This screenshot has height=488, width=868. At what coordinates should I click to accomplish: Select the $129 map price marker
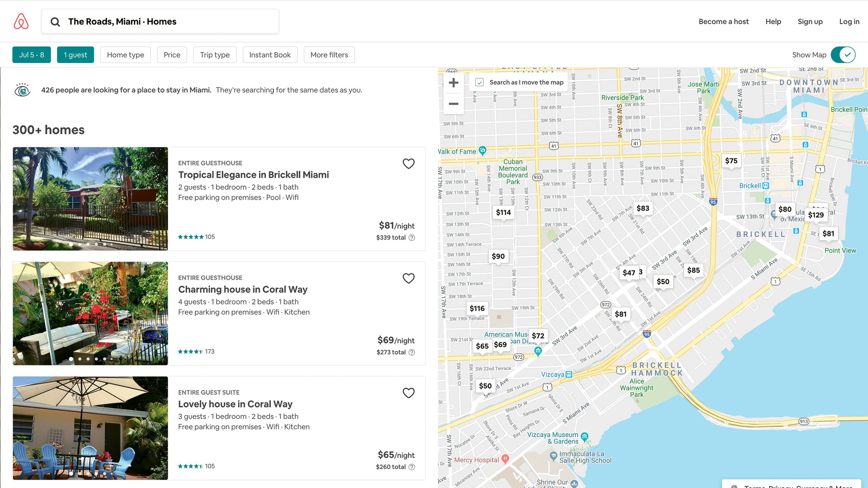pyautogui.click(x=816, y=215)
